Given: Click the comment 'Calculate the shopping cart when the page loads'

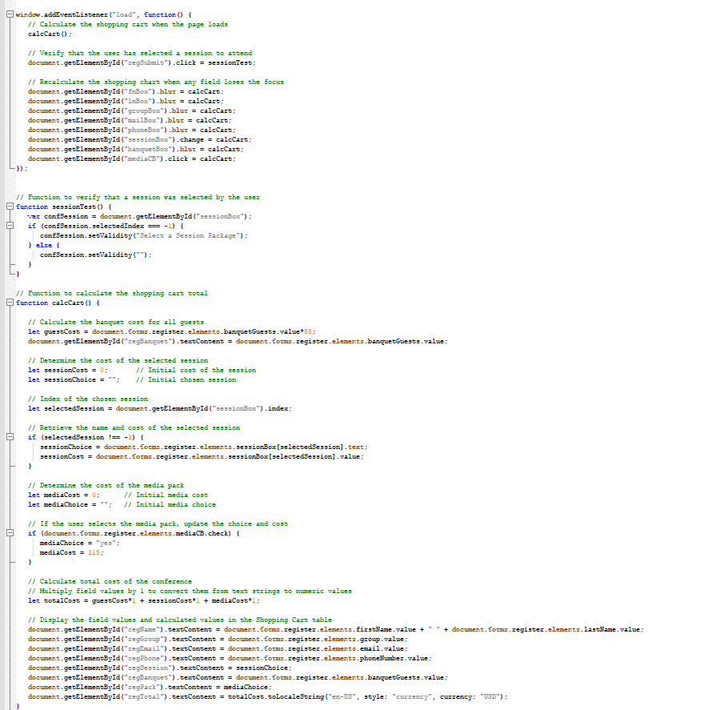Looking at the screenshot, I should (x=128, y=24).
